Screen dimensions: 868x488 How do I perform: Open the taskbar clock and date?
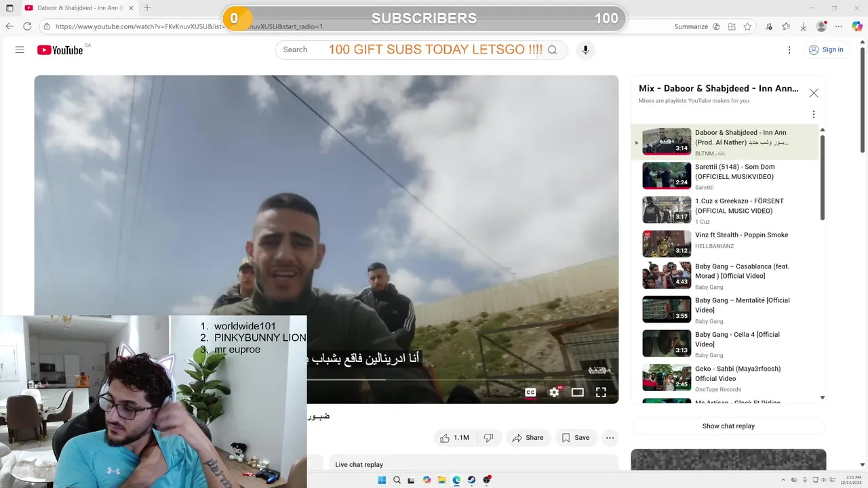(x=850, y=480)
